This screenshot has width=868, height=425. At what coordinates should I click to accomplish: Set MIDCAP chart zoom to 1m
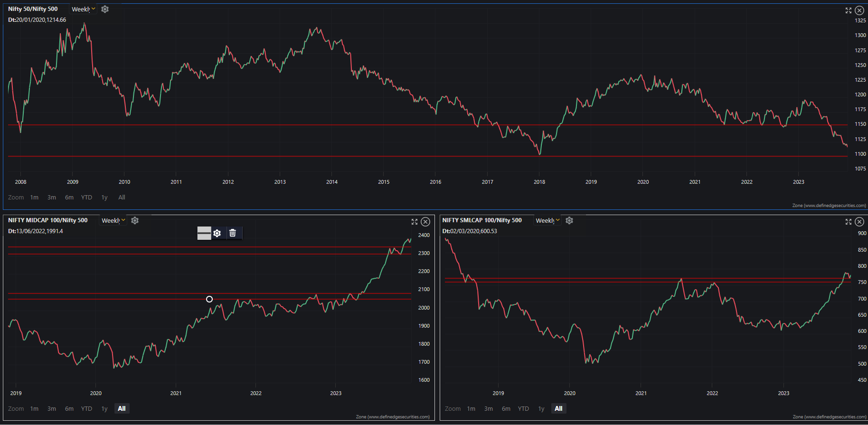[x=34, y=409]
